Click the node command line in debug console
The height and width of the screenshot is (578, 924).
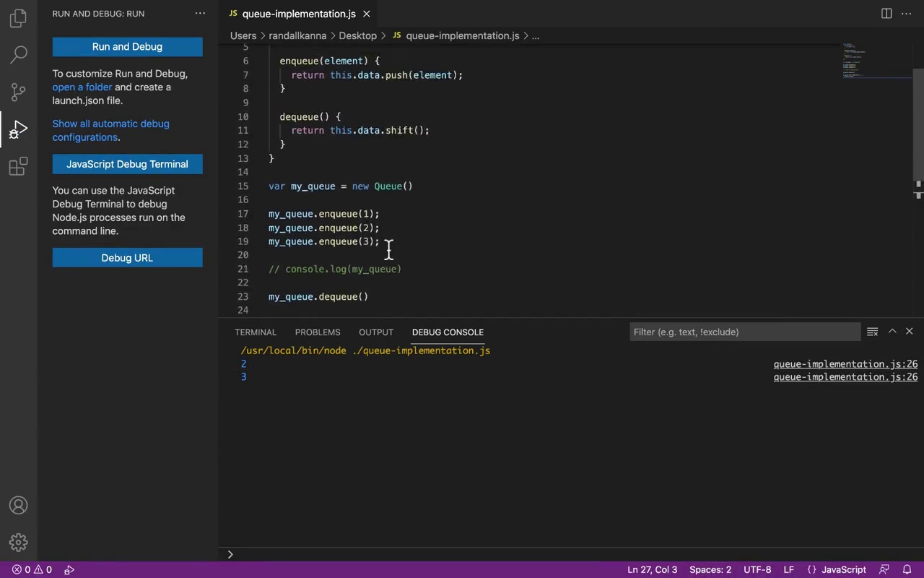click(x=365, y=350)
